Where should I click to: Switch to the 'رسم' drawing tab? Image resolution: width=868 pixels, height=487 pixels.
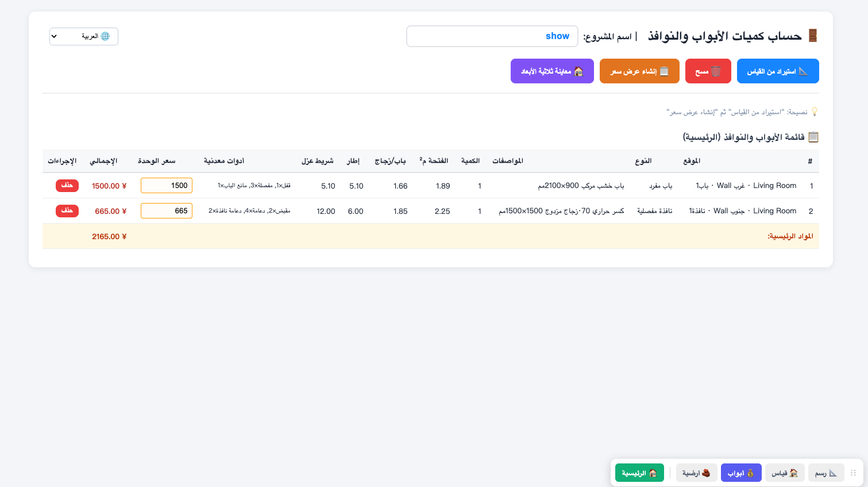(826, 473)
